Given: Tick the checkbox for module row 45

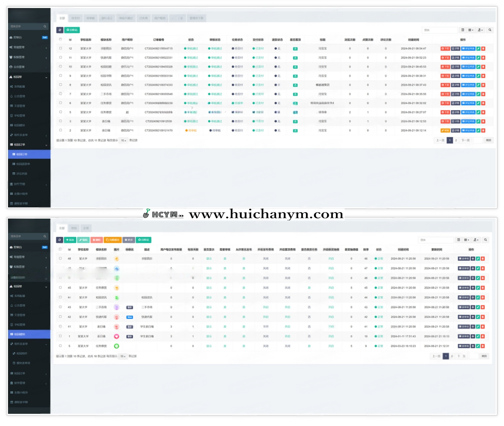Looking at the screenshot, I should tap(60, 288).
